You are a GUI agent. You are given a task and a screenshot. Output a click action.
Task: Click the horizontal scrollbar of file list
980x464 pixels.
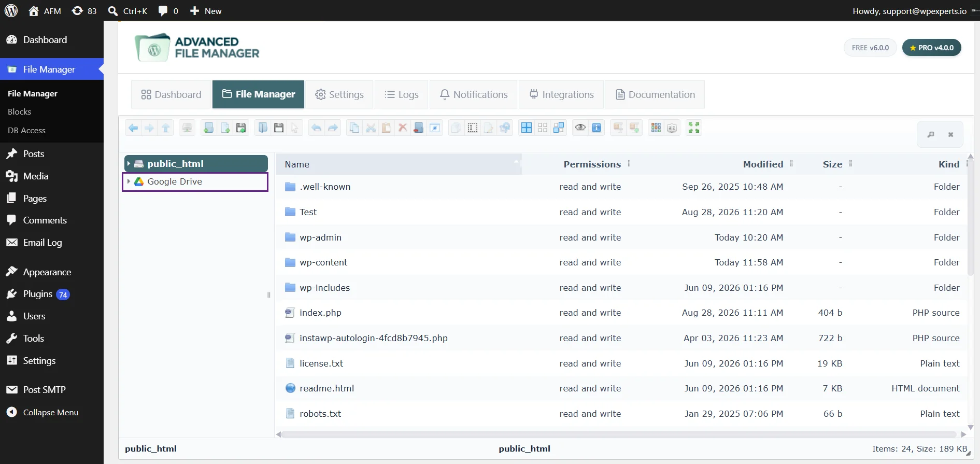[619, 434]
